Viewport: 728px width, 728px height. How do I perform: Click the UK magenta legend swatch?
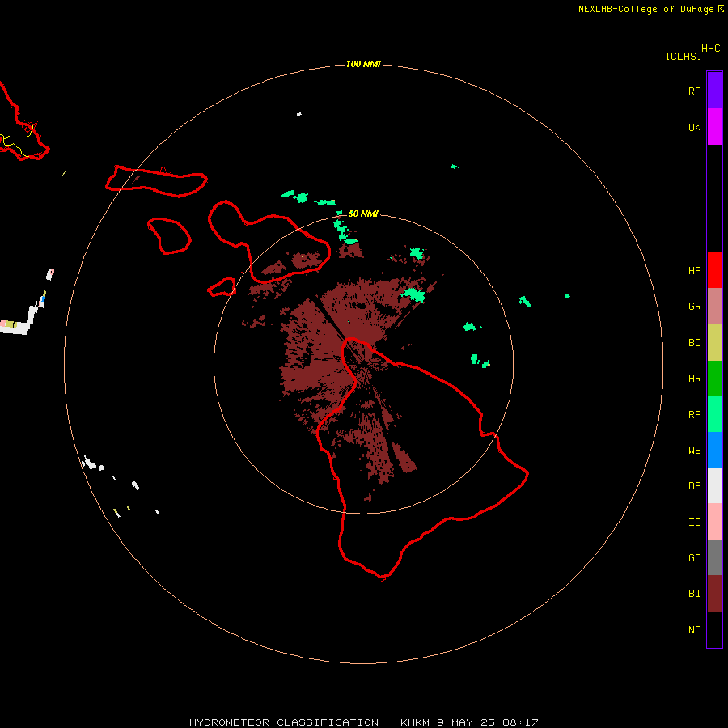[714, 127]
